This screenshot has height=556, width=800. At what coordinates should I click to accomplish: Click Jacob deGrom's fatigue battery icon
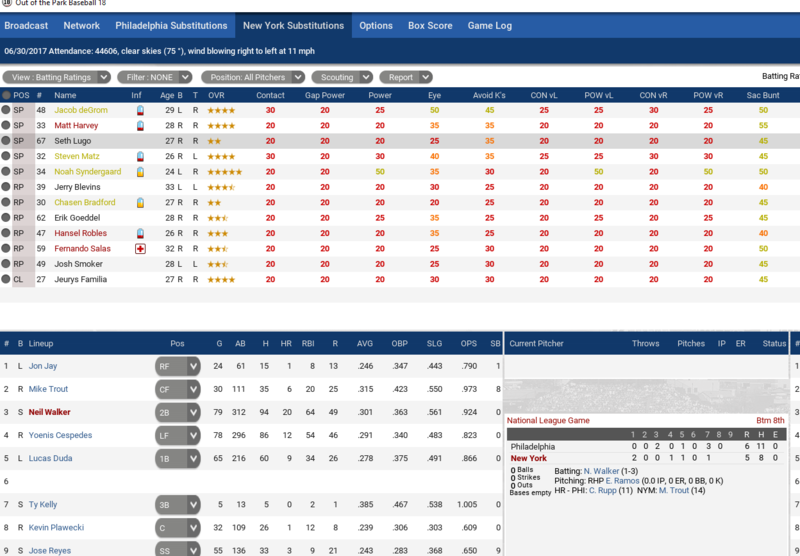[x=140, y=110]
